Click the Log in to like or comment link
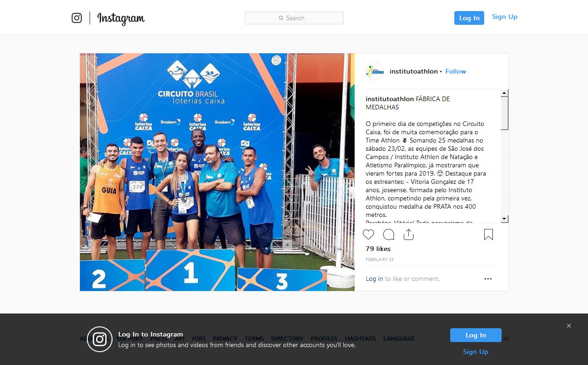 pyautogui.click(x=374, y=279)
